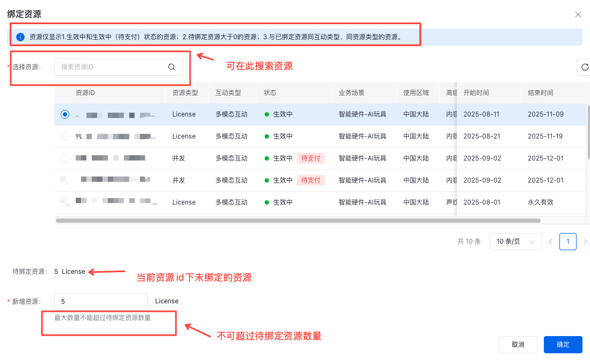Go to the next page arrow
590x364 pixels.
[585, 242]
